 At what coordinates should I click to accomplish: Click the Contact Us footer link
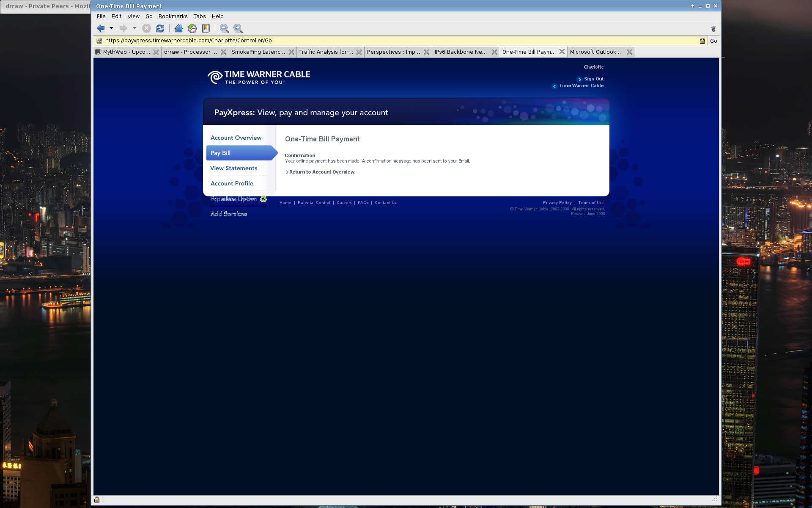click(x=386, y=203)
